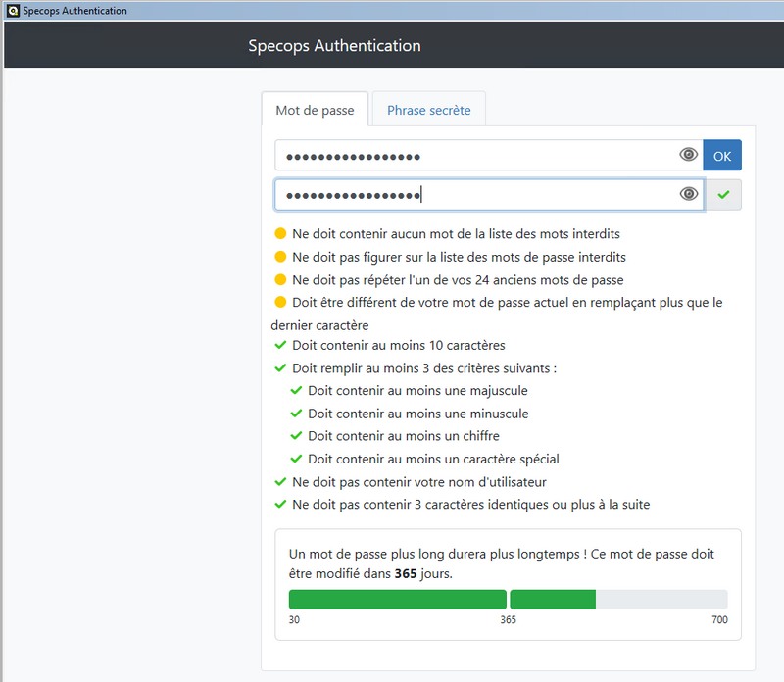Click the bold '365' days value

pos(406,573)
